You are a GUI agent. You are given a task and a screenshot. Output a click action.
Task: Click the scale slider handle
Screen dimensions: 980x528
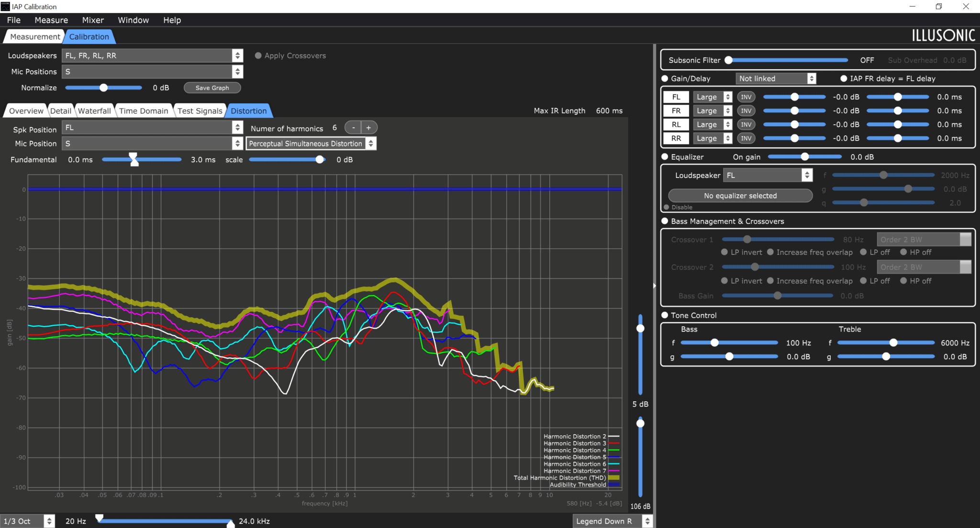click(320, 160)
